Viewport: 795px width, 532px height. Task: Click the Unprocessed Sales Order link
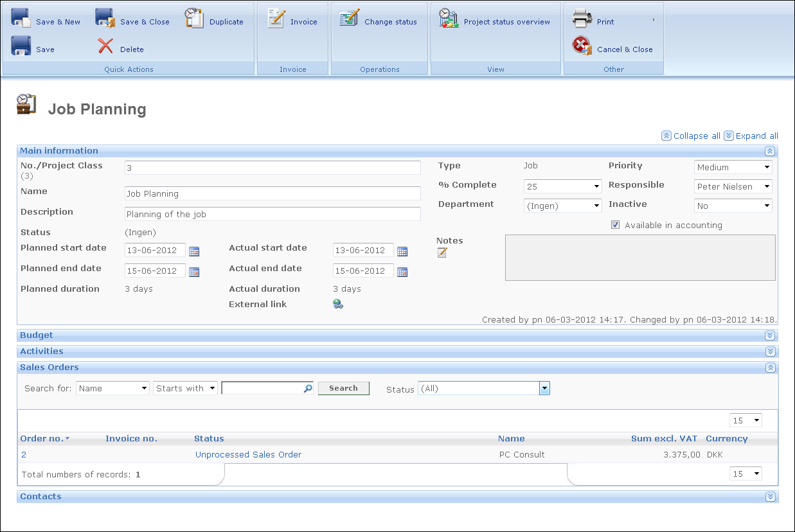(x=249, y=455)
